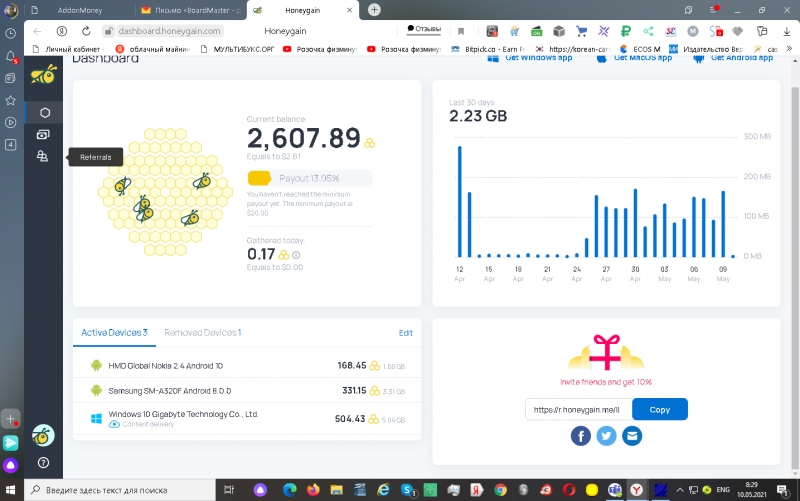Open Chrome from the Windows taskbar
Viewport: 800px width, 501px height.
click(501, 490)
